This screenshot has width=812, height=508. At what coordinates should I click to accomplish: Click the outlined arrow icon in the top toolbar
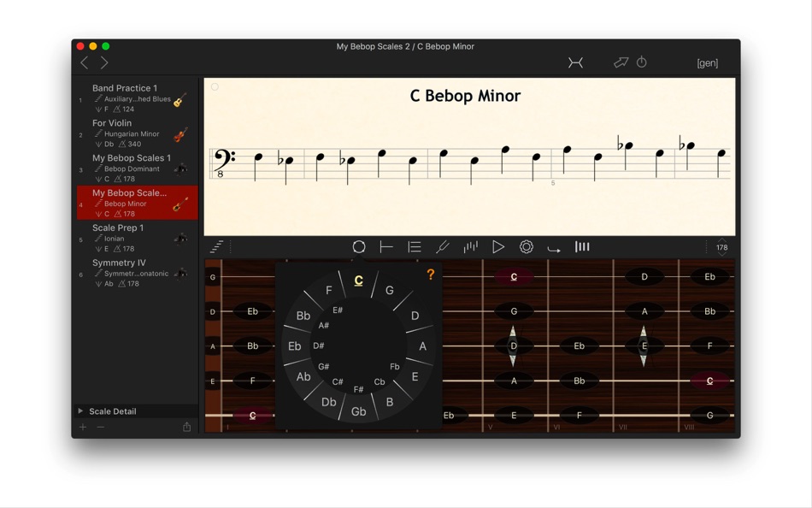621,62
